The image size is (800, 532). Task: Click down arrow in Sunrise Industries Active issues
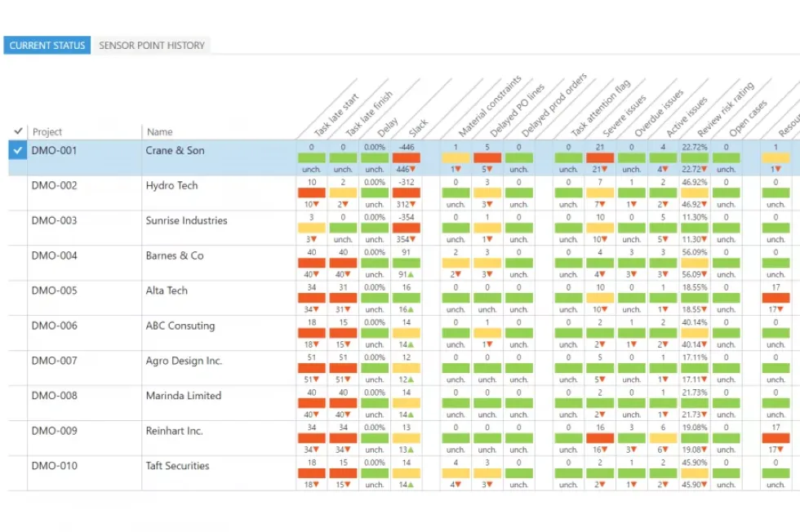pyautogui.click(x=669, y=240)
